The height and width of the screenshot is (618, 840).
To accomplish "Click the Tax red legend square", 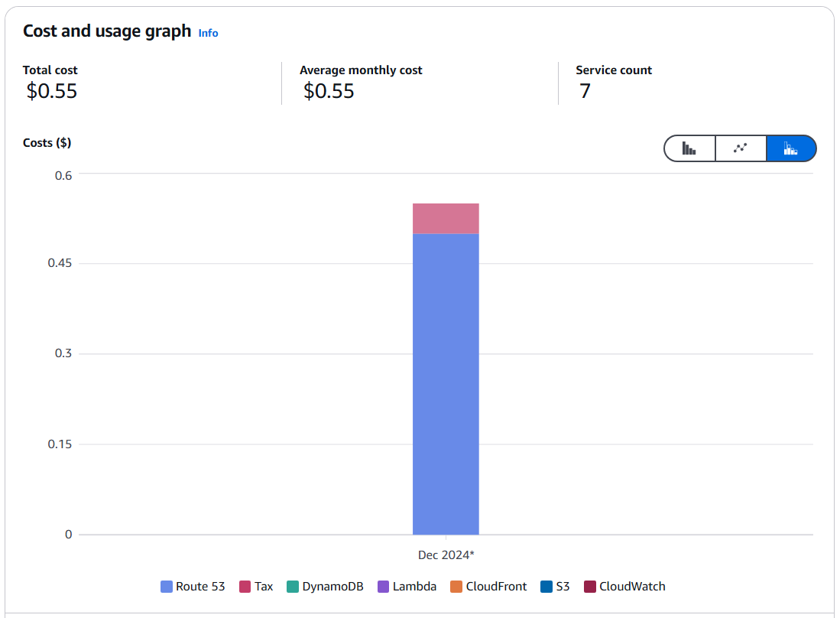I will pyautogui.click(x=245, y=587).
